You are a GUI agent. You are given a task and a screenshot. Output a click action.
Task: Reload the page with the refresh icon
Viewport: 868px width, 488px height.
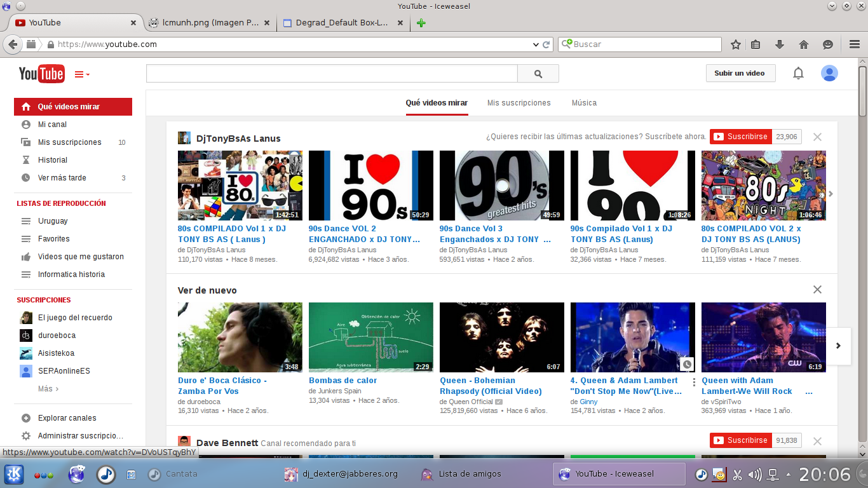(x=546, y=44)
